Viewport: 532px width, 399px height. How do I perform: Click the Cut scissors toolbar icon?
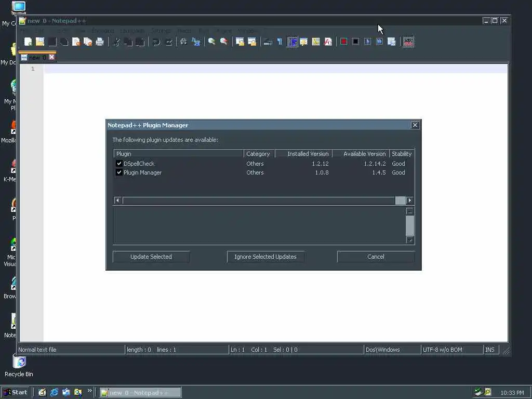tap(116, 42)
